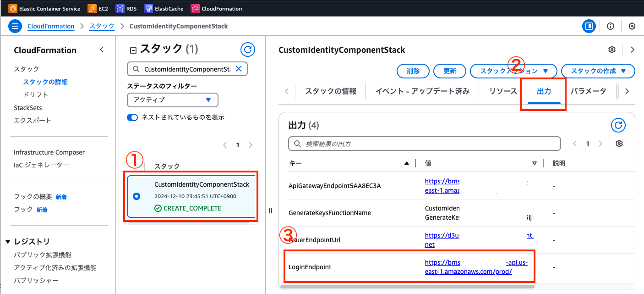Viewport: 644px width, 294px height.
Task: Open the RDS service shortcut
Action: coord(126,8)
